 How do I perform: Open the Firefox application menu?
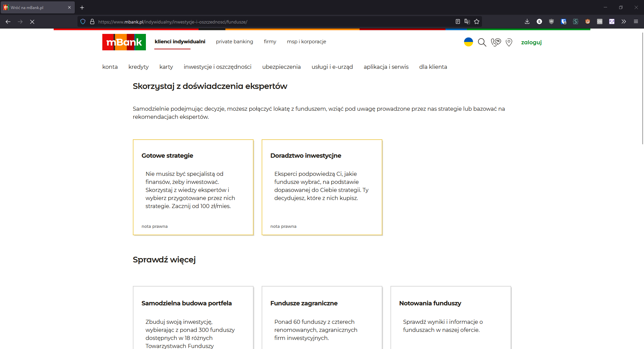pyautogui.click(x=636, y=21)
